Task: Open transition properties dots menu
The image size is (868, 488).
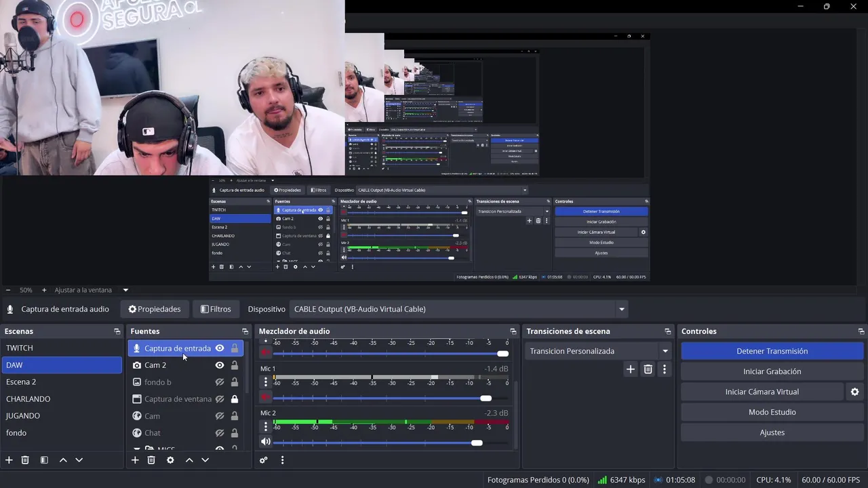Action: point(665,369)
